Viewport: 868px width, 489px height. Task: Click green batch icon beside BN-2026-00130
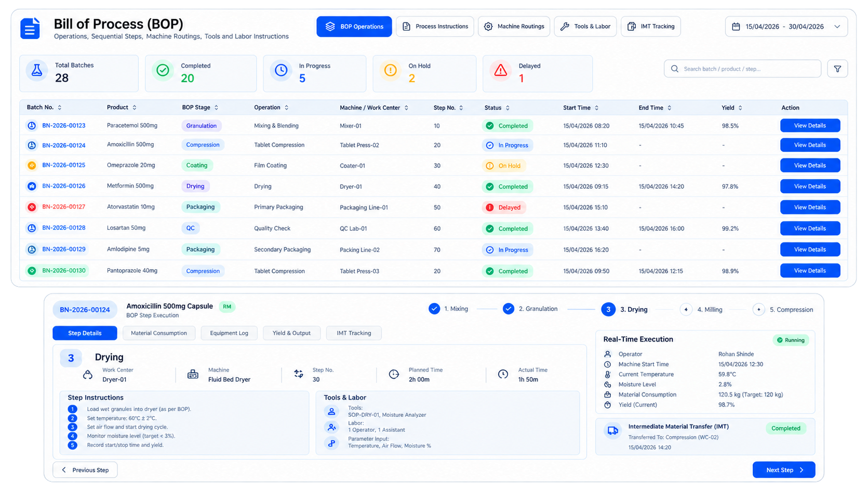32,271
